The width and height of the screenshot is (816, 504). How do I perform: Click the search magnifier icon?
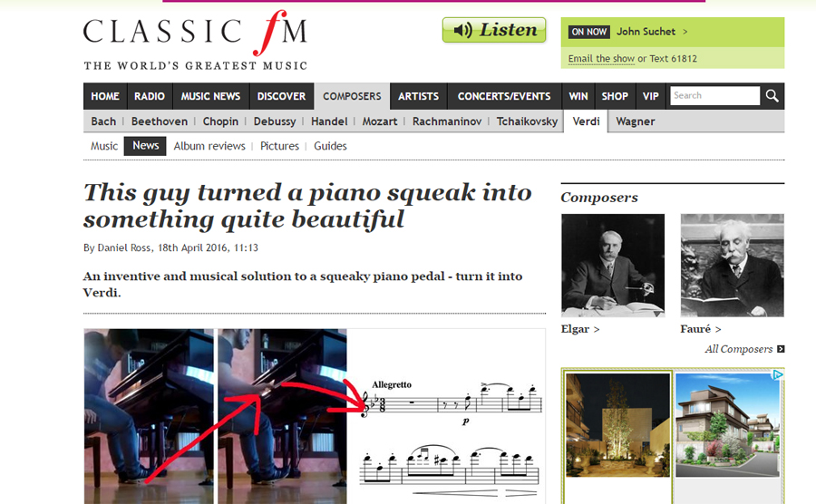click(x=772, y=96)
